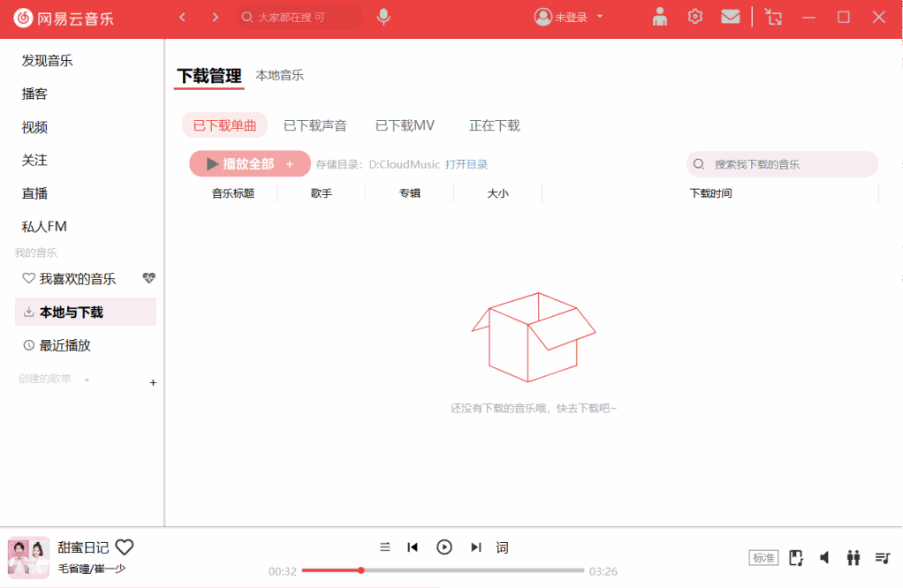
Task: Open album cover thumbnail of 甜蜜日记
Action: pos(28,557)
